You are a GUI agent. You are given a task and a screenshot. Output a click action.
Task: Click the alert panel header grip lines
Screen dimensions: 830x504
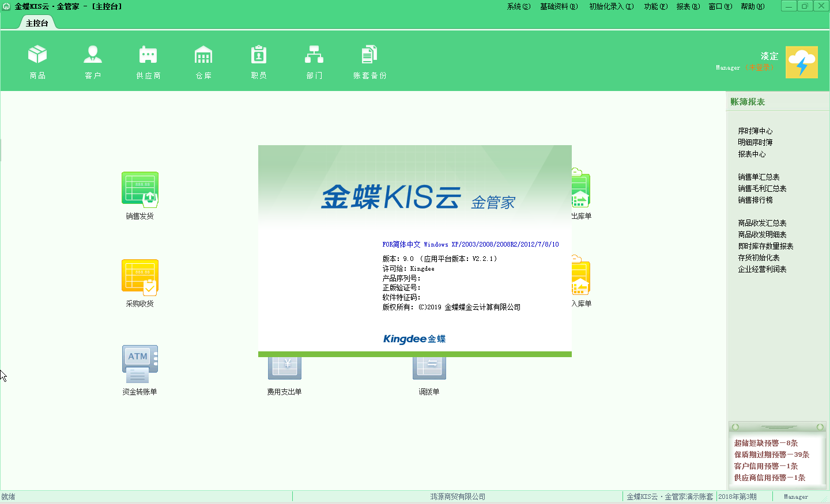click(x=779, y=427)
